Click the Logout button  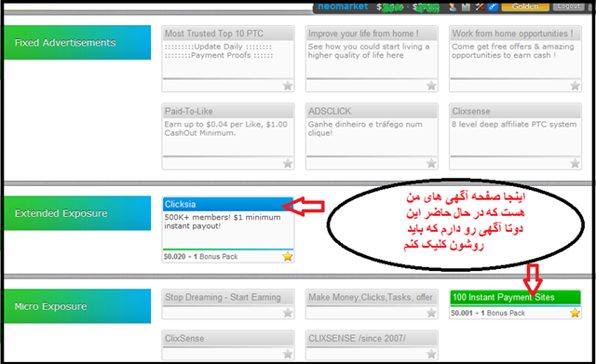tap(569, 7)
